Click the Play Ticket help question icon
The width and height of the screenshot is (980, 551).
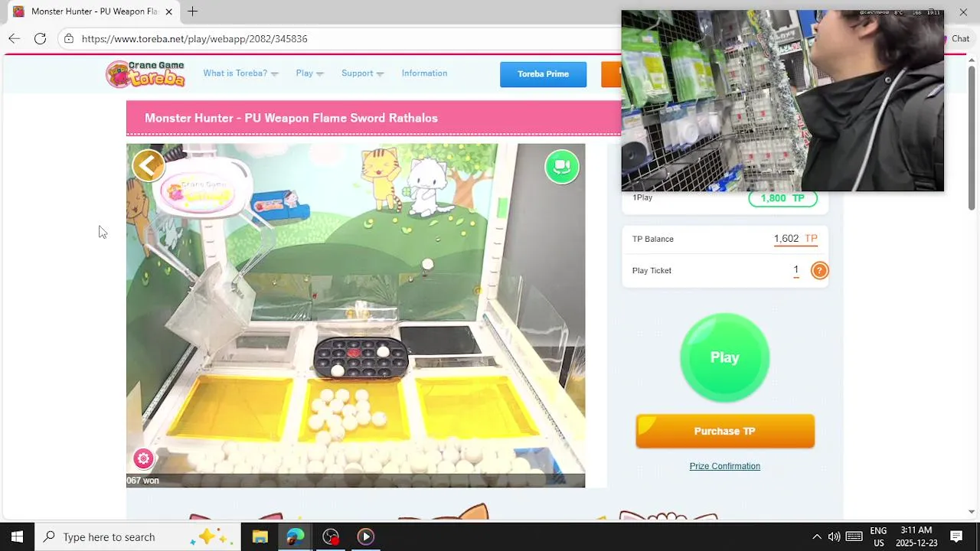click(x=819, y=270)
